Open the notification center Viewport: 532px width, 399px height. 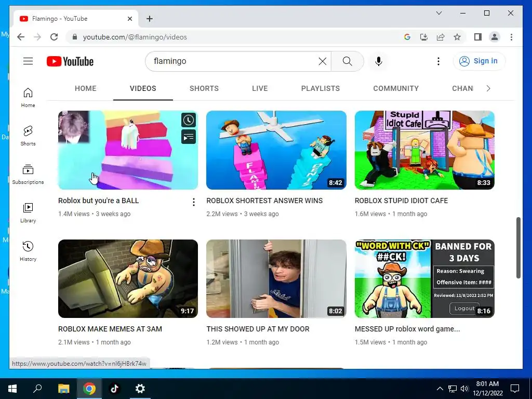pos(515,389)
